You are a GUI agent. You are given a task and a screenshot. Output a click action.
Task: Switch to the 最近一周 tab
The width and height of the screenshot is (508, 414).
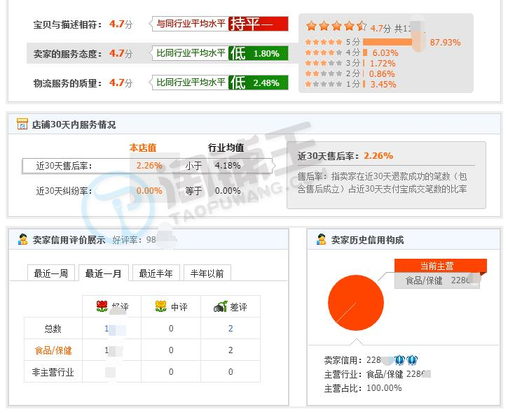point(51,273)
